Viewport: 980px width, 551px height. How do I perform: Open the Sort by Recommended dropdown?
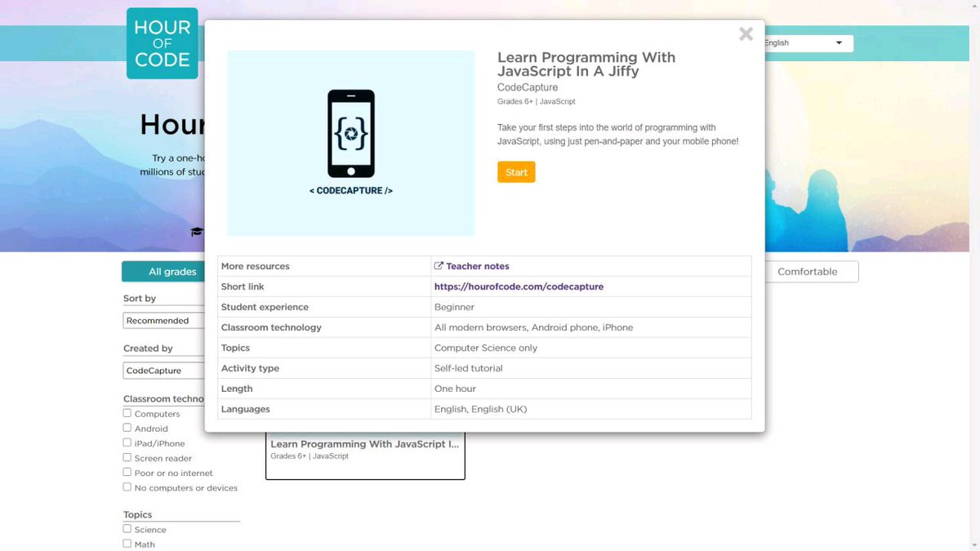(163, 321)
